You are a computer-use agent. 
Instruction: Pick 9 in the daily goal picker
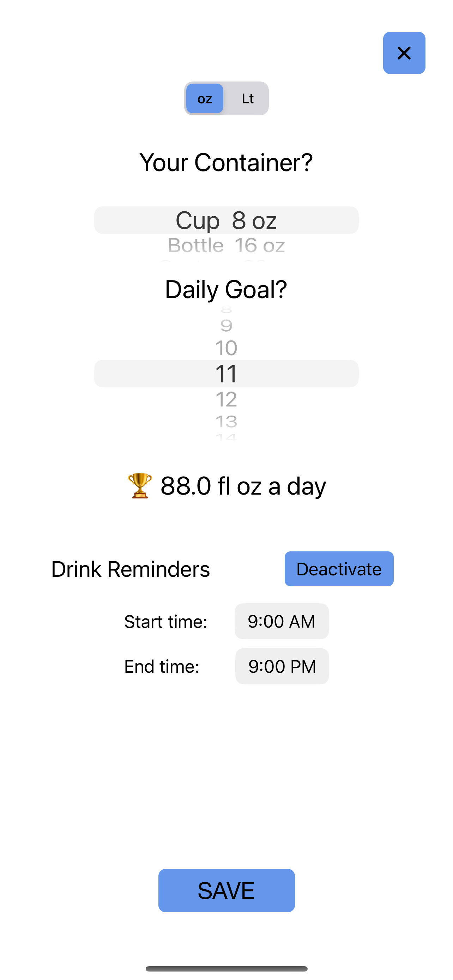tap(226, 326)
